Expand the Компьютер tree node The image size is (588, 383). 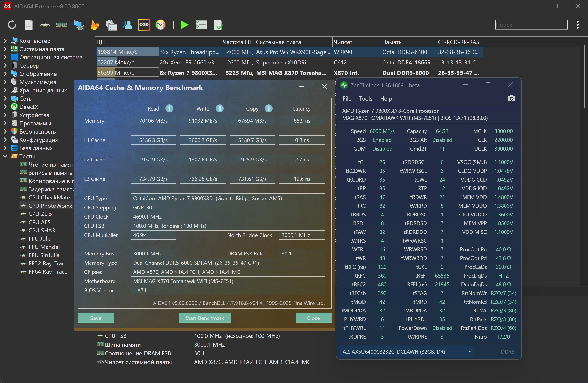[x=5, y=41]
